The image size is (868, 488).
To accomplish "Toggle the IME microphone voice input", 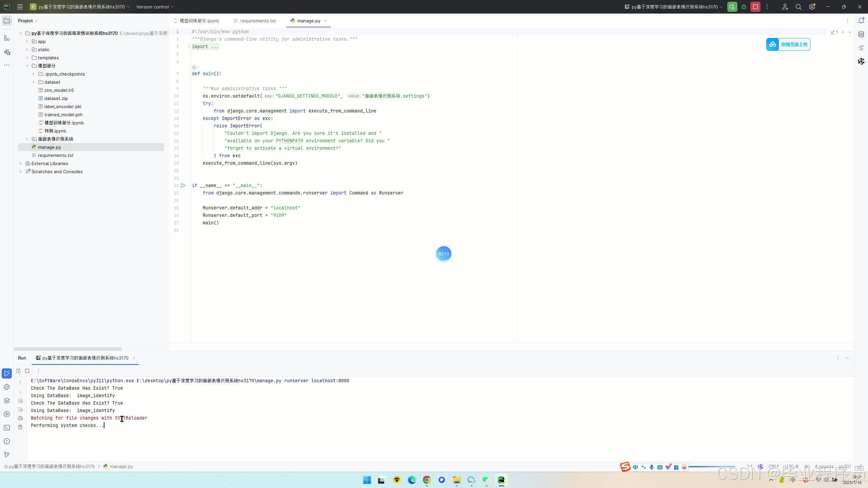I will pos(652,467).
